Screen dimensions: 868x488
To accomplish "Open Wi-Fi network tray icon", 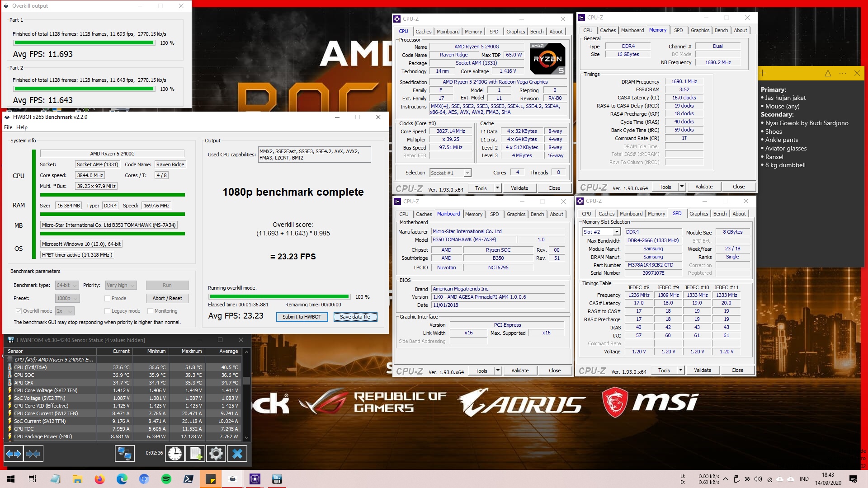I will (x=769, y=479).
